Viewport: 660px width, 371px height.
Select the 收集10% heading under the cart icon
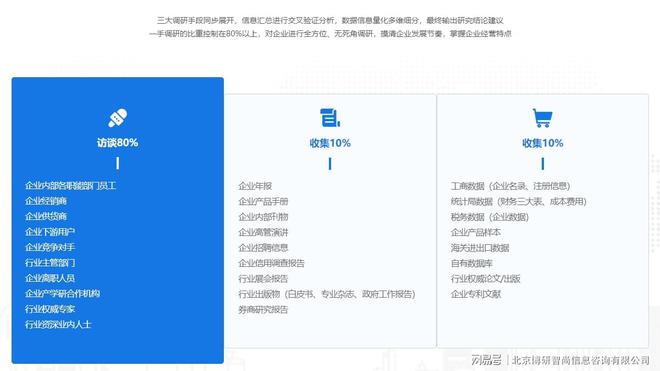pyautogui.click(x=543, y=143)
